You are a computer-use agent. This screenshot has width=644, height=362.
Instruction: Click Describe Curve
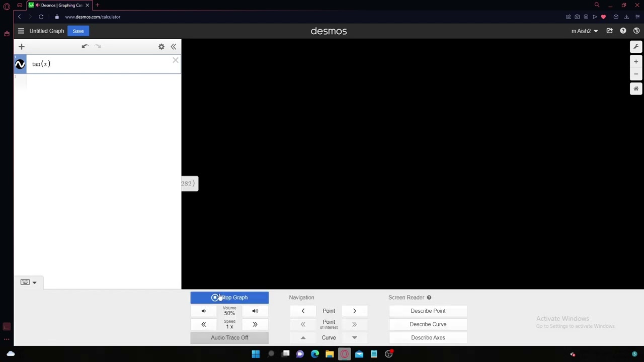428,324
